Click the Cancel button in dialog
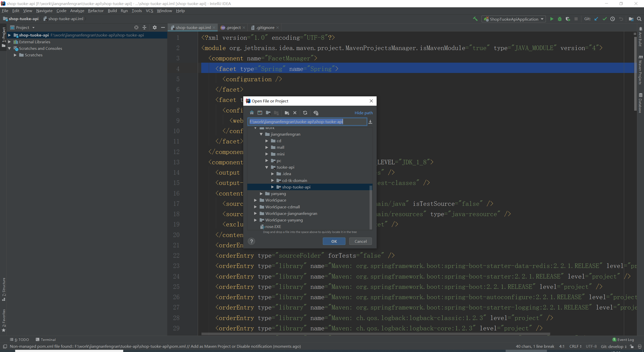644x352 pixels. [x=360, y=242]
